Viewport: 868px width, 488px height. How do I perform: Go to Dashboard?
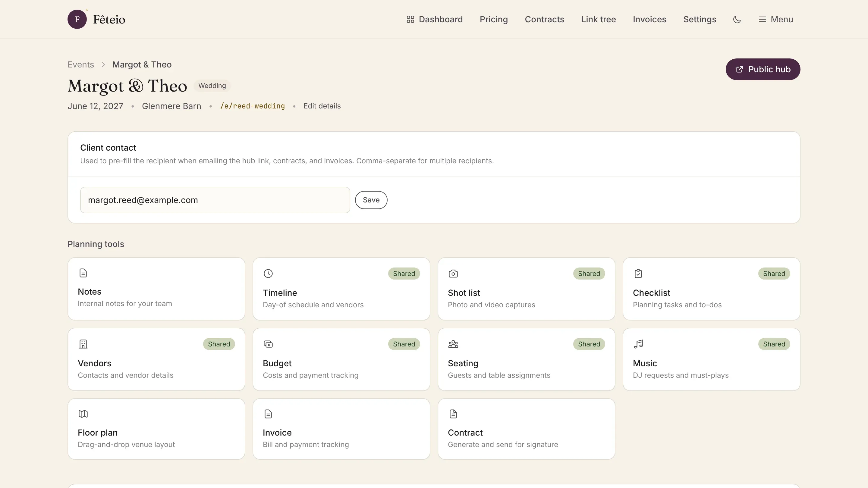point(435,19)
